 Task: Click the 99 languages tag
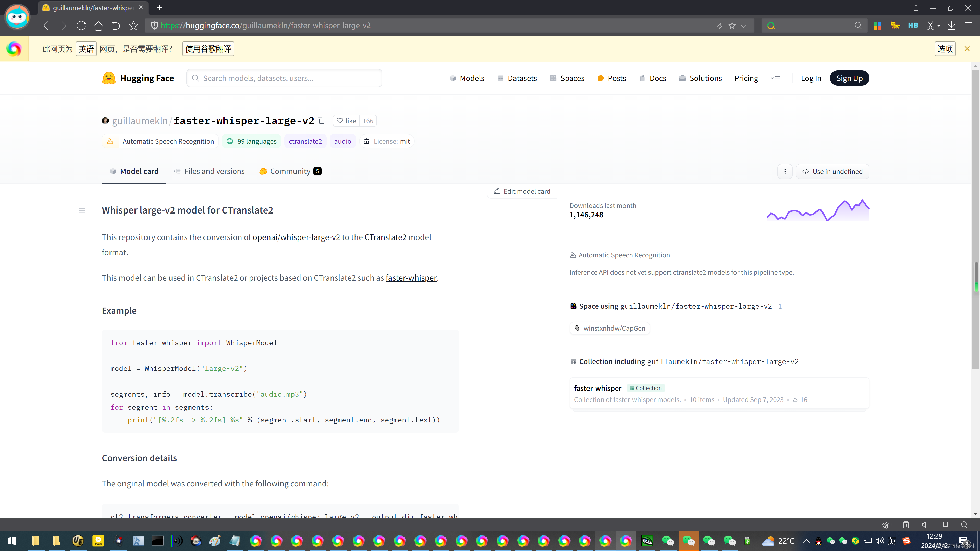click(251, 141)
